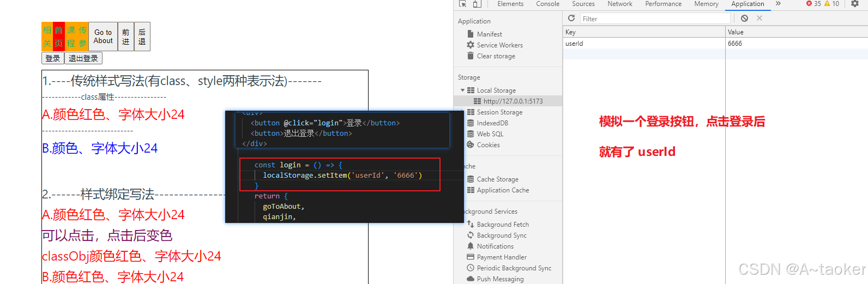Show more DevTools tabs chevron

click(x=778, y=4)
